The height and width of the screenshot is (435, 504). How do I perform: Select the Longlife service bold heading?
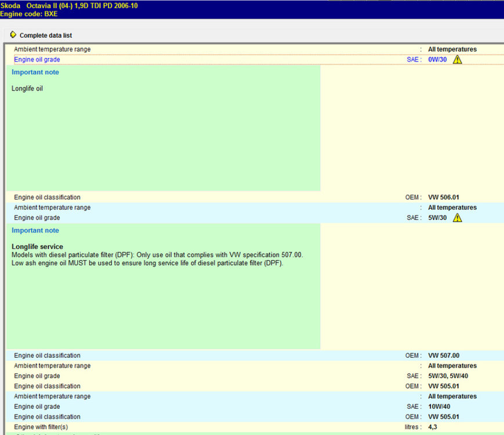pyautogui.click(x=37, y=246)
